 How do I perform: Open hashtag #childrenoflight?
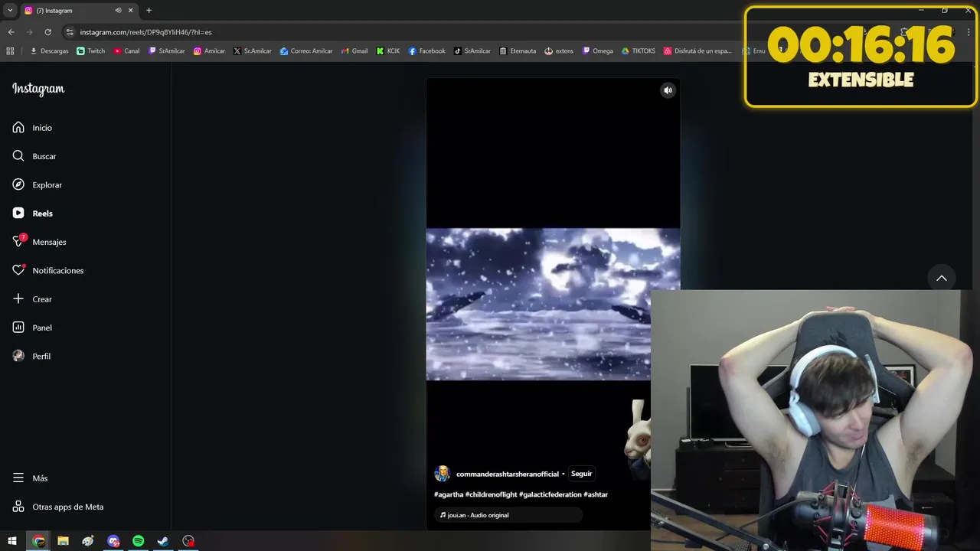pos(491,494)
